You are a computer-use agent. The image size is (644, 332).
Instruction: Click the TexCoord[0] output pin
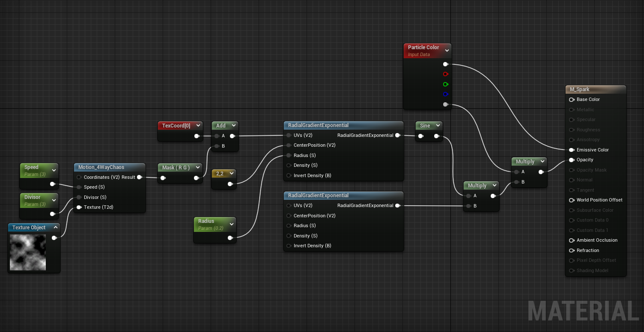pyautogui.click(x=197, y=136)
